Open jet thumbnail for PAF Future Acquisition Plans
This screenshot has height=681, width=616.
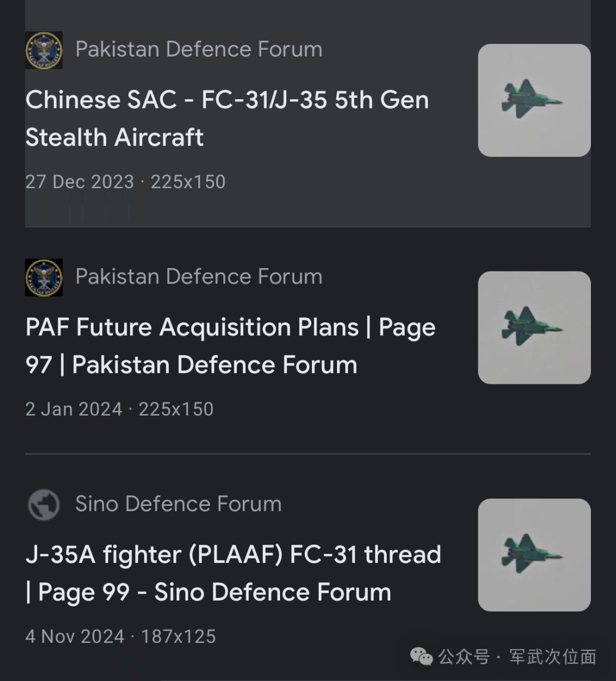[x=534, y=327]
